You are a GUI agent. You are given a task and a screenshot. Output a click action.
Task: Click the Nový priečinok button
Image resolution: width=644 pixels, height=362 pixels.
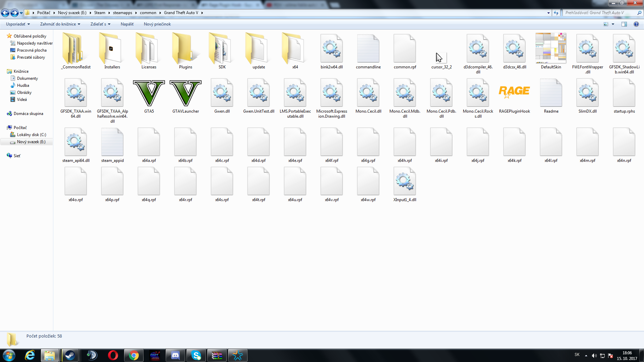coord(157,24)
